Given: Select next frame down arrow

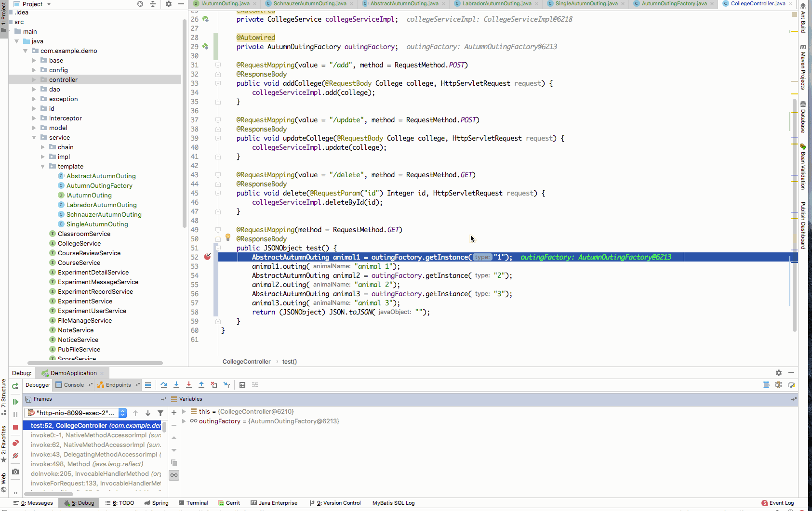Looking at the screenshot, I should click(x=148, y=413).
